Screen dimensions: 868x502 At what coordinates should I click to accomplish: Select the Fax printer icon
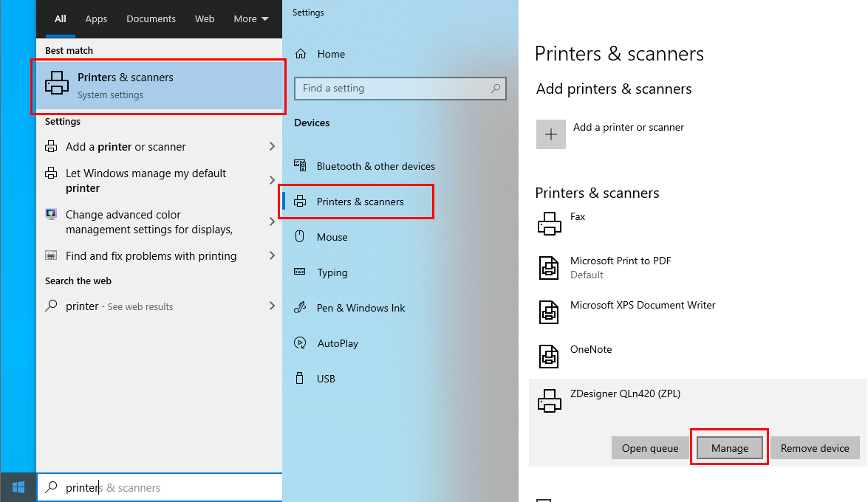[549, 224]
